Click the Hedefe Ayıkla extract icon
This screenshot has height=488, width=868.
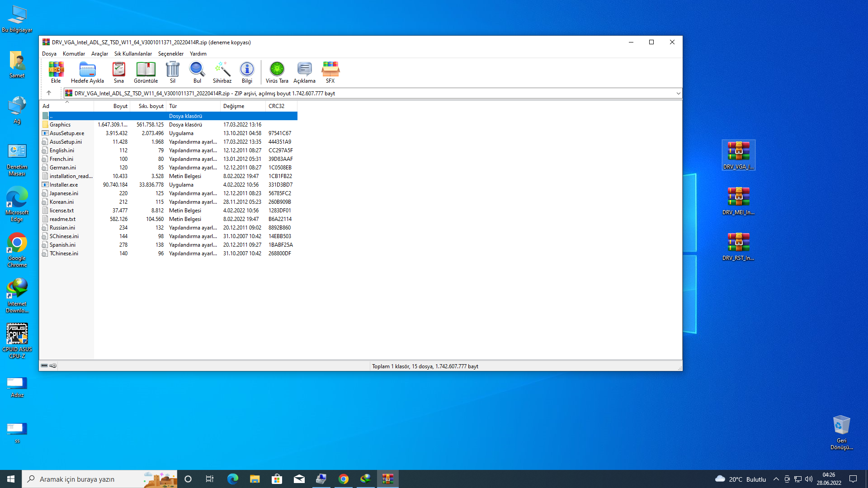[x=87, y=72]
